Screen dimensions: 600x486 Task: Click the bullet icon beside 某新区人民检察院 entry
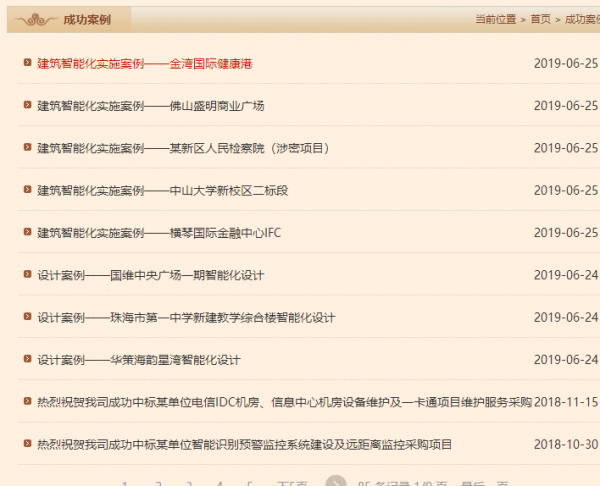coord(28,148)
